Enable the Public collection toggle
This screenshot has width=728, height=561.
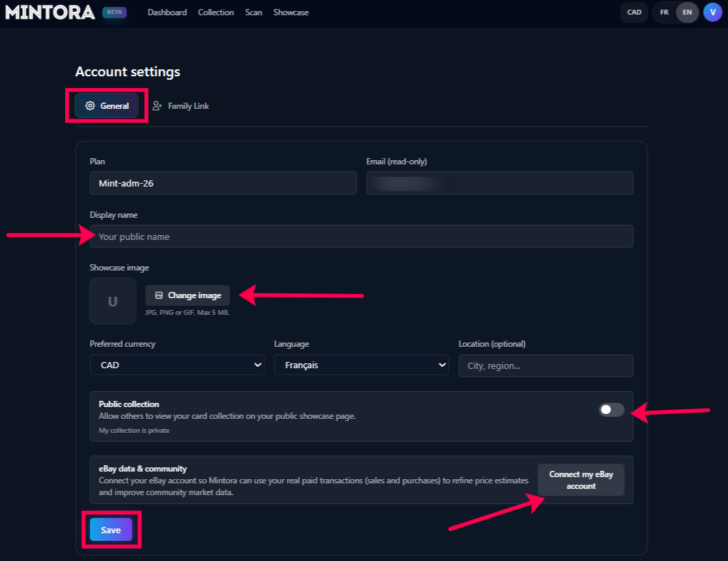612,410
